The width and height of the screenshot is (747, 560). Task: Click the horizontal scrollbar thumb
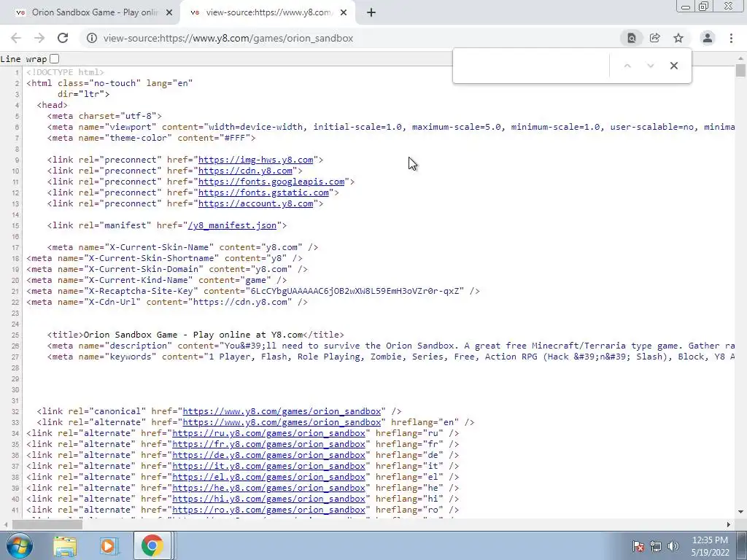[47, 525]
